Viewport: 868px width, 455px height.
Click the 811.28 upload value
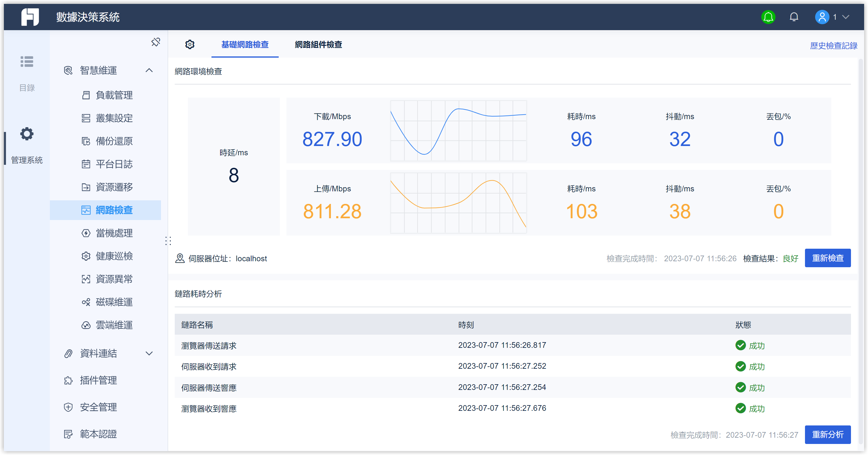click(x=332, y=211)
